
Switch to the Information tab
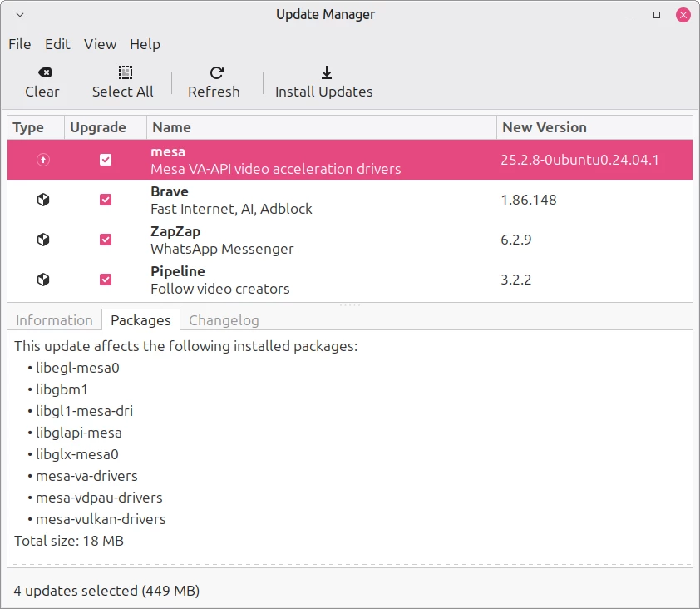(54, 320)
